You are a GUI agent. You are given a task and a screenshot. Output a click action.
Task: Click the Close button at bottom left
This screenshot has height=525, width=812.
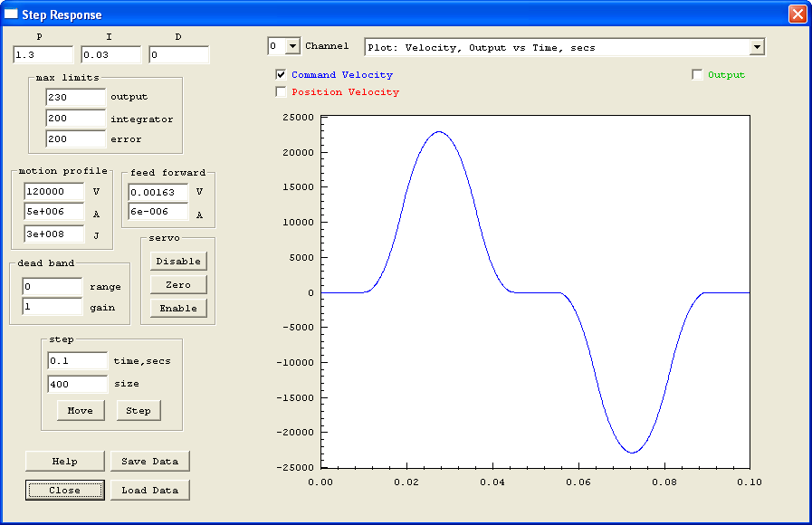pos(64,490)
